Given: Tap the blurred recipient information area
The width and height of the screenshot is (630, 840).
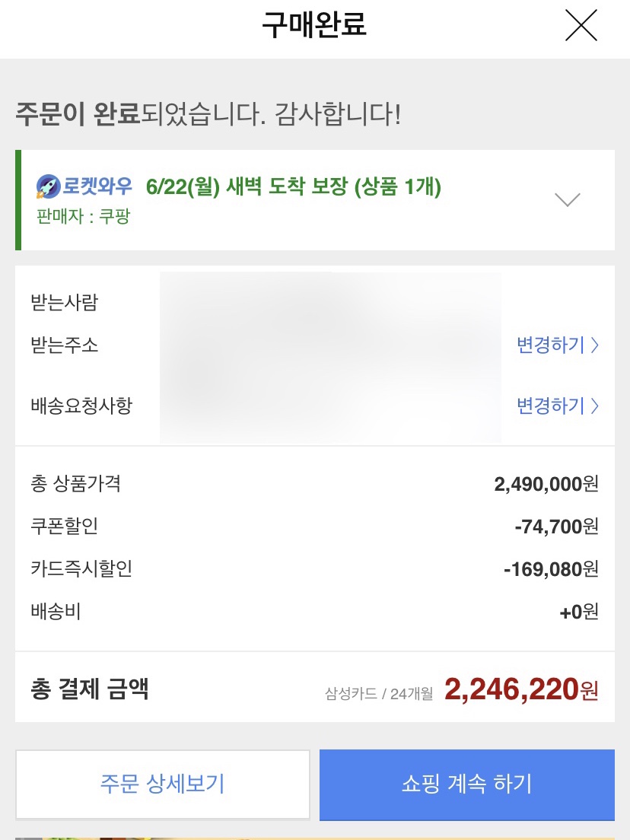Looking at the screenshot, I should click(330, 358).
